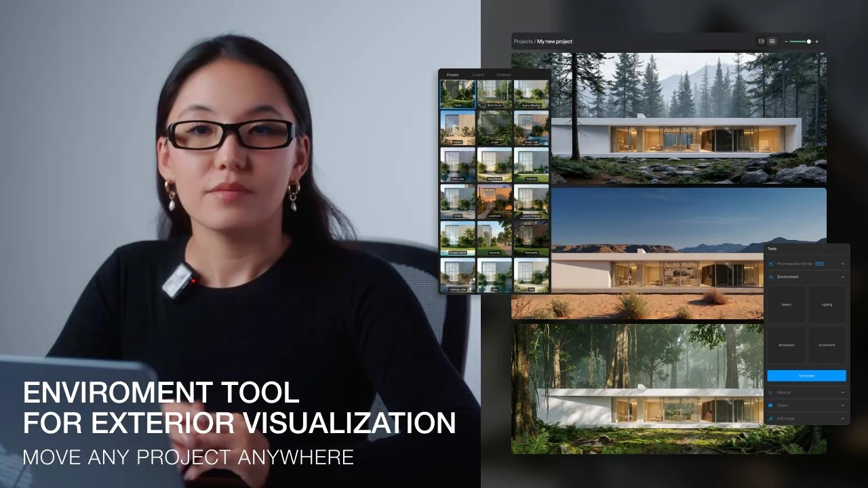Click the blue Generate button
Screen dimensions: 868x488
click(x=806, y=375)
